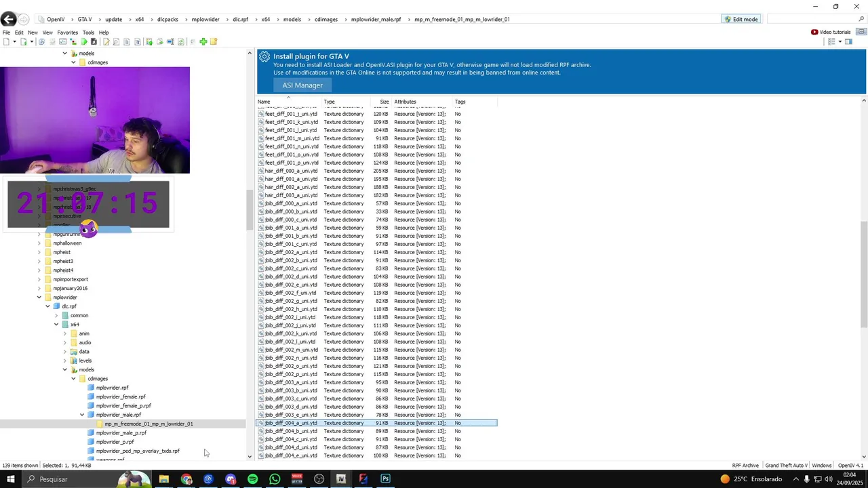Open Spotify from taskbar
This screenshot has height=488, width=868.
pyautogui.click(x=252, y=479)
